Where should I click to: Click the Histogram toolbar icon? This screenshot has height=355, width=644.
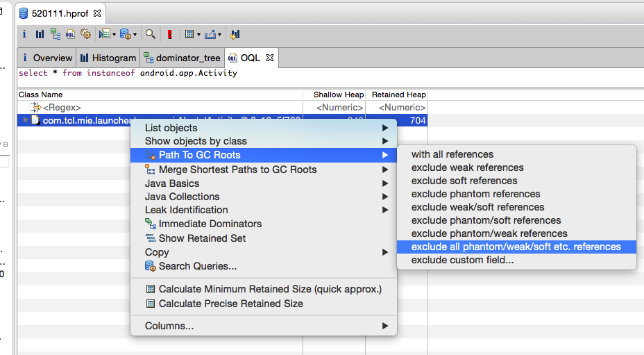click(x=40, y=34)
